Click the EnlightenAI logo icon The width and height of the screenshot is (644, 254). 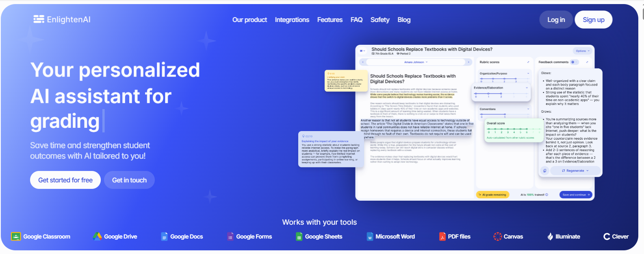(x=39, y=19)
